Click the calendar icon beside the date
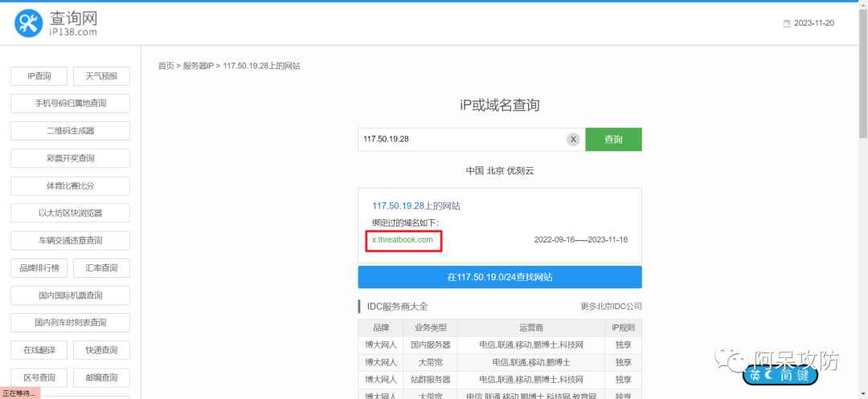The image size is (868, 399). coord(787,23)
